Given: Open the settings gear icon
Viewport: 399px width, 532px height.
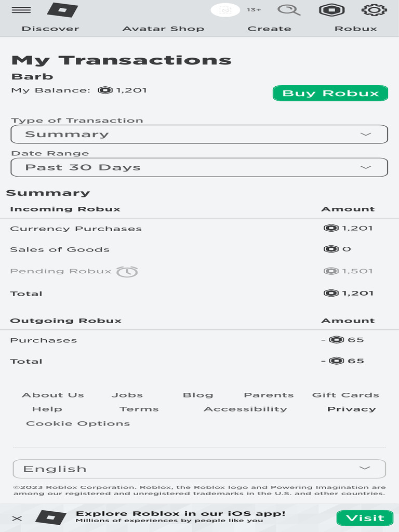Looking at the screenshot, I should pos(374,10).
